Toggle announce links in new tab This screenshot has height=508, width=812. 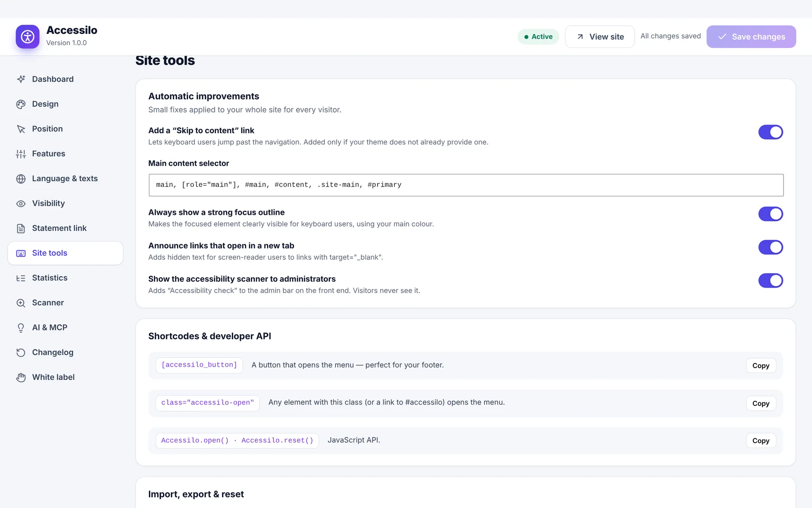[770, 247]
